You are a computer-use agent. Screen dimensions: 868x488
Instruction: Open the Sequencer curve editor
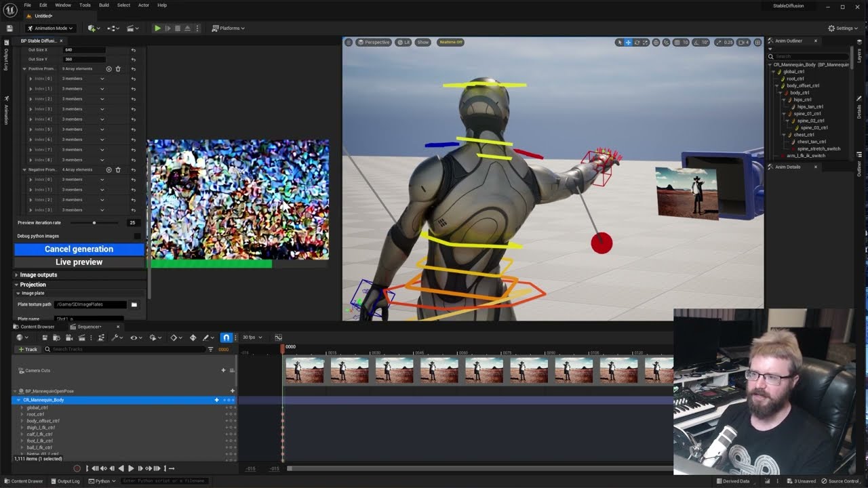pos(278,337)
